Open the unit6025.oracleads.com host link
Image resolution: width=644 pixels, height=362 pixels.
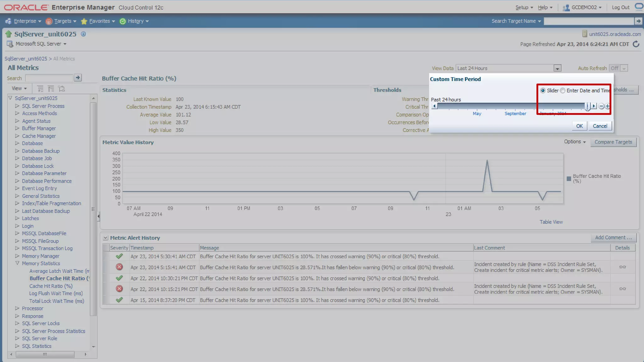[615, 34]
